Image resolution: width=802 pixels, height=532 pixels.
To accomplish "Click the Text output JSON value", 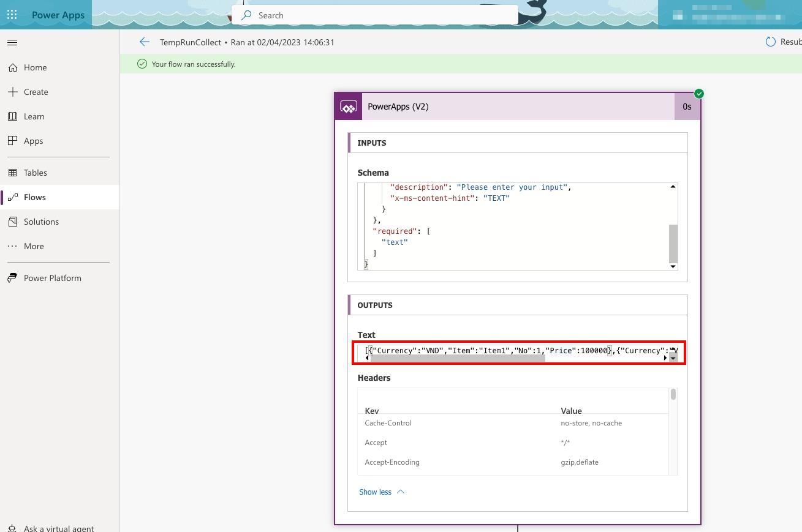I will (518, 350).
